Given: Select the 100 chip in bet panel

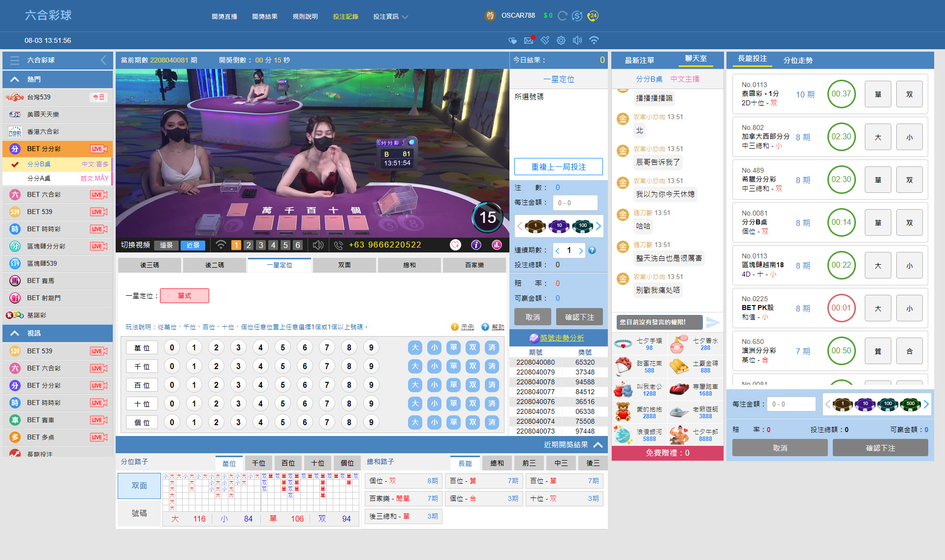Looking at the screenshot, I should (583, 226).
